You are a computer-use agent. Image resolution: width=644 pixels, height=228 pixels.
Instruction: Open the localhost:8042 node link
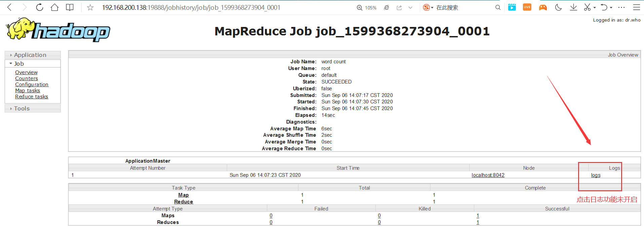(488, 175)
